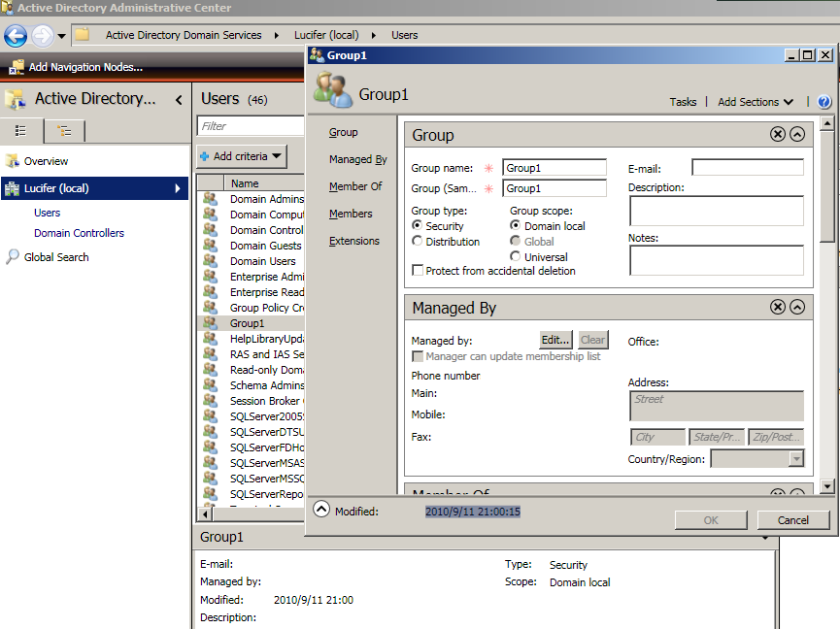Click the forward navigation arrow
The height and width of the screenshot is (629, 840).
[43, 36]
